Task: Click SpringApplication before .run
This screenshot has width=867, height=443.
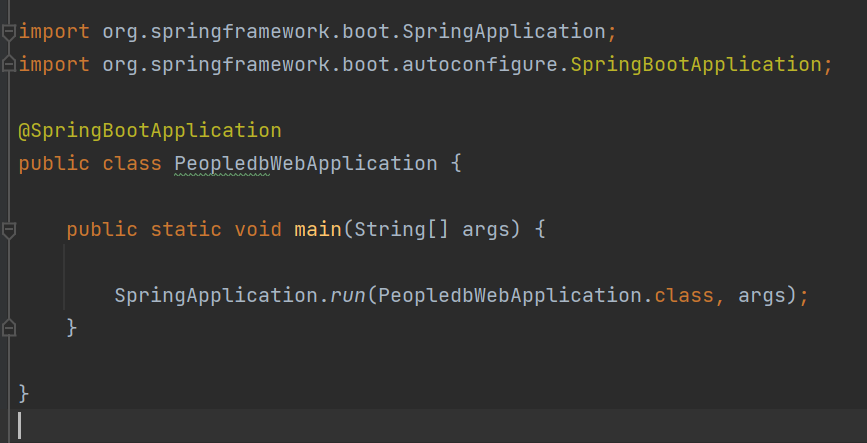Action: pyautogui.click(x=216, y=295)
